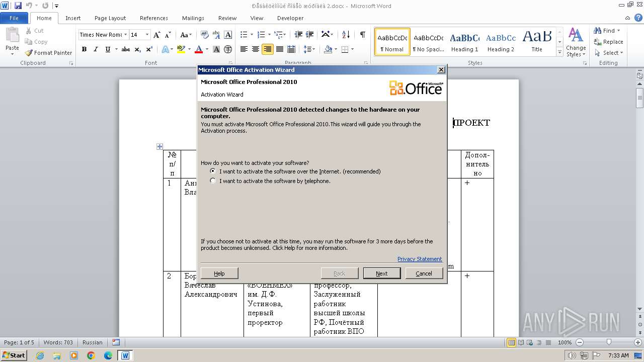Switch to the Page Layout tab
The width and height of the screenshot is (644, 362).
[x=110, y=18]
